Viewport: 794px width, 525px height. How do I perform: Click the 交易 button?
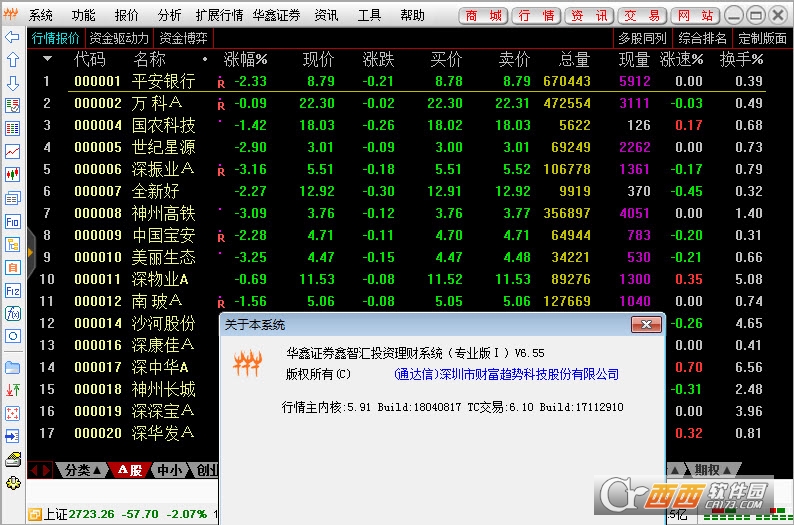tap(642, 16)
